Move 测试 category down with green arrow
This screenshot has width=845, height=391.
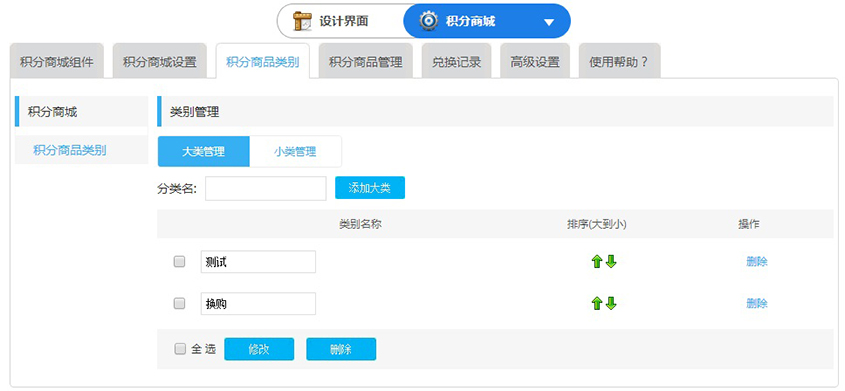(x=611, y=262)
